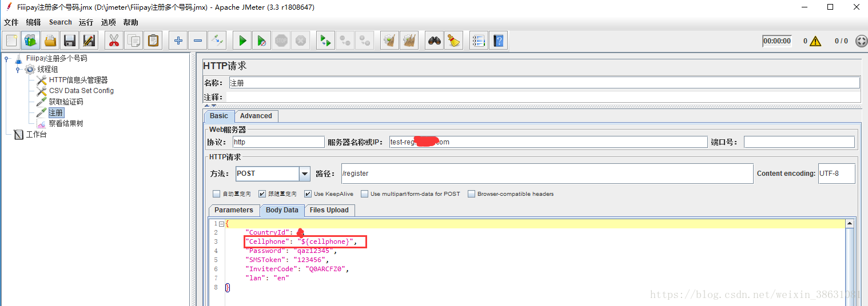Image resolution: width=868 pixels, height=306 pixels.
Task: Click body editor scrollbar up arrow
Action: click(x=850, y=224)
